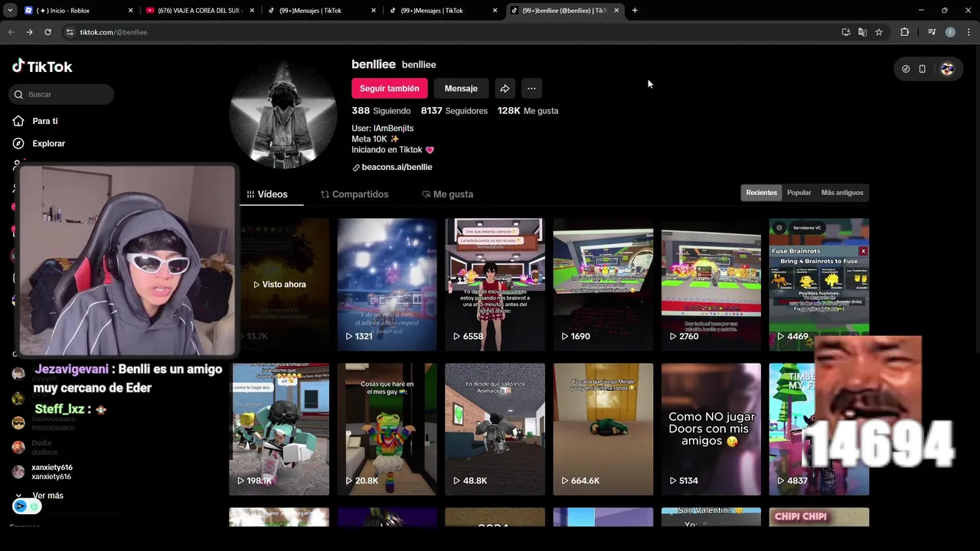Bookmark this page with the star icon

[879, 32]
